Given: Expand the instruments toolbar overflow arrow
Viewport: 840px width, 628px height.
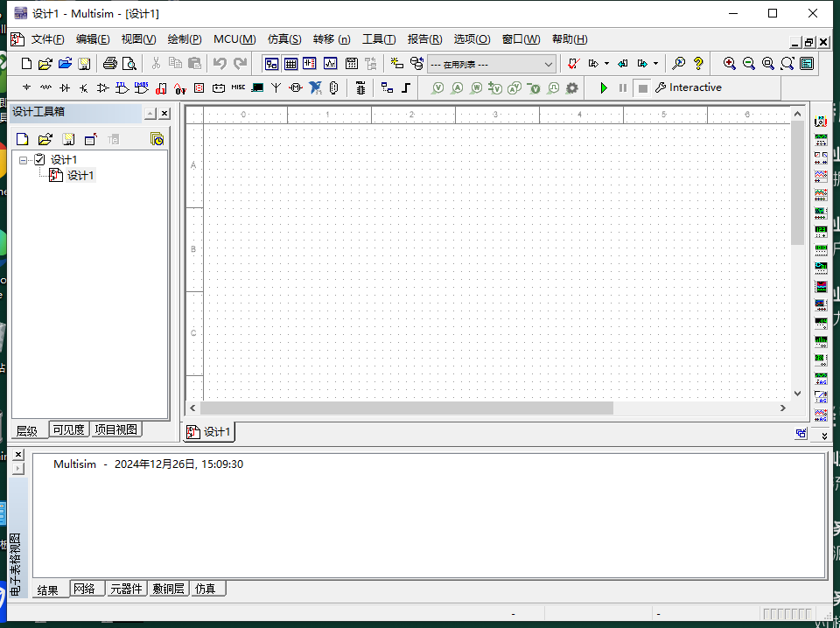Looking at the screenshot, I should tap(823, 435).
